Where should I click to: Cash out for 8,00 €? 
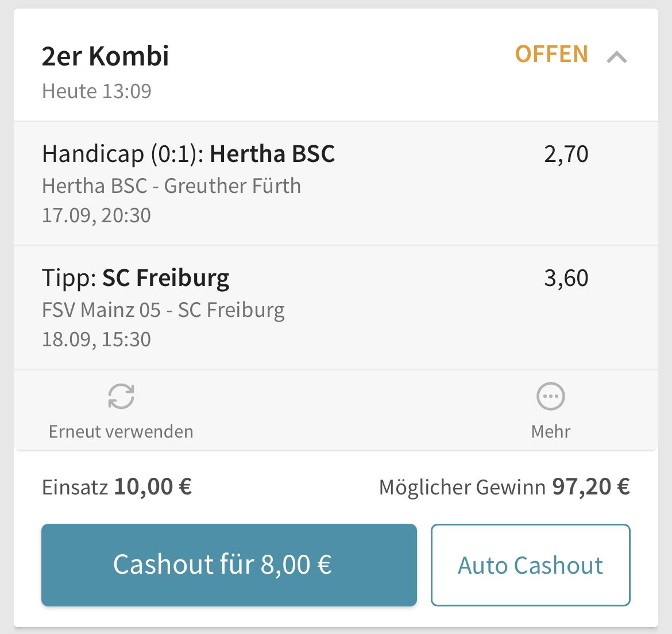coord(229,565)
